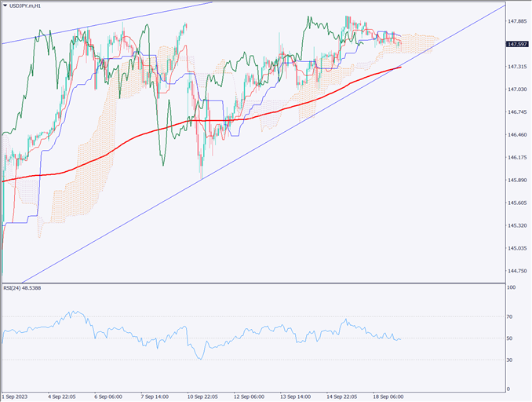The height and width of the screenshot is (402, 532).
Task: Click the RSI 50 level label
Action: coord(512,338)
